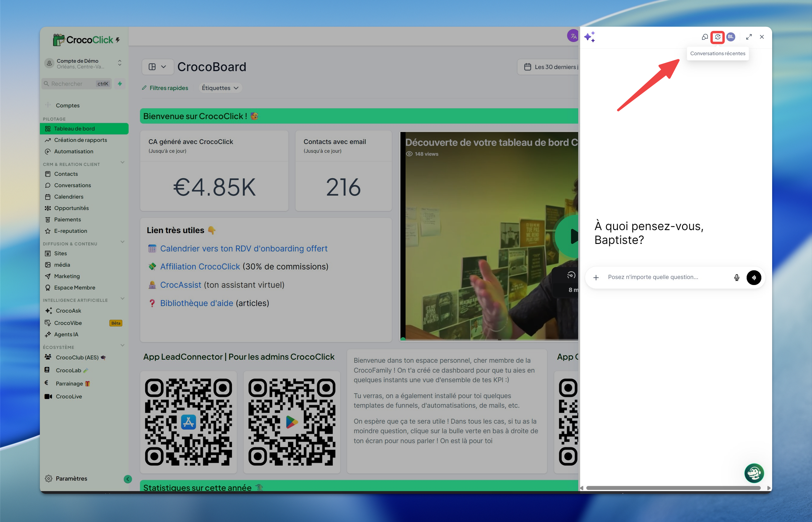The image size is (812, 522).
Task: Open the dashboard layout dropdown next to CrocoBoard
Action: pyautogui.click(x=157, y=67)
